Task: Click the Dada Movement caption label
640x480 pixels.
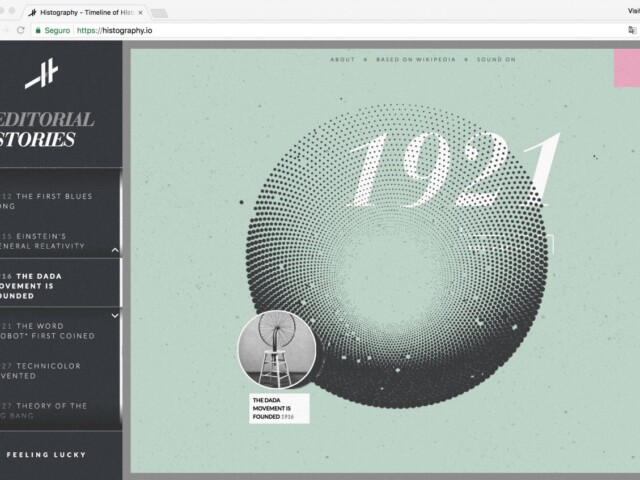Action: [279, 408]
